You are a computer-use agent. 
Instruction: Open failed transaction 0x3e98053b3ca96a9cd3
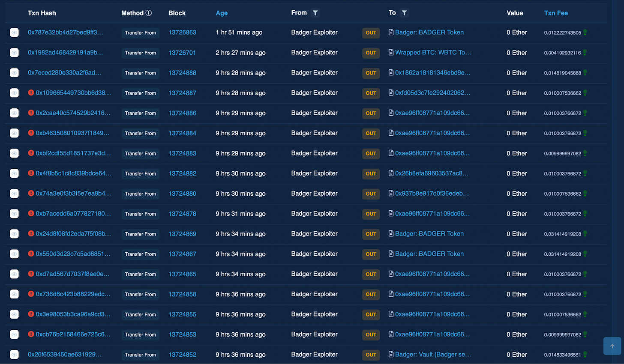73,314
